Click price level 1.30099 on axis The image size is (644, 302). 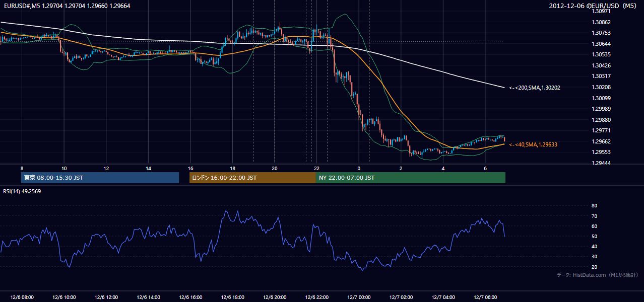coord(601,98)
